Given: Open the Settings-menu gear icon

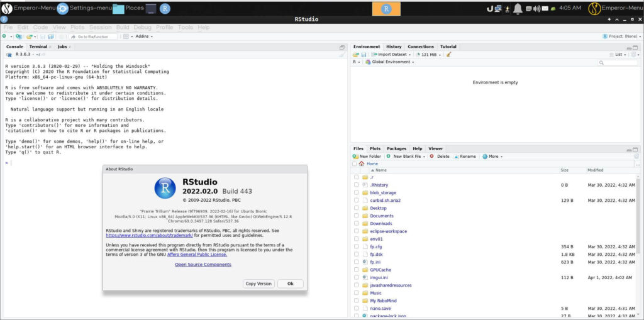Looking at the screenshot, I should point(62,8).
